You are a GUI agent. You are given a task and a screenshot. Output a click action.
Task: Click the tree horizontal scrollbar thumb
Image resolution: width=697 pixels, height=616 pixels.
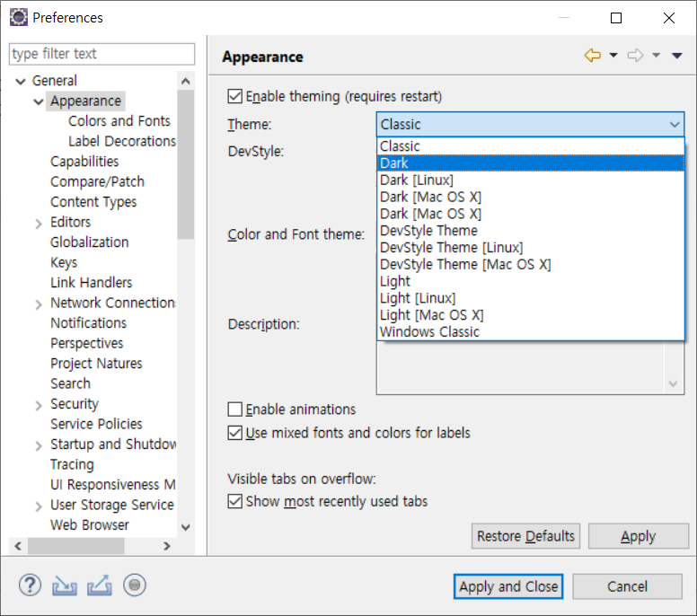pos(76,546)
